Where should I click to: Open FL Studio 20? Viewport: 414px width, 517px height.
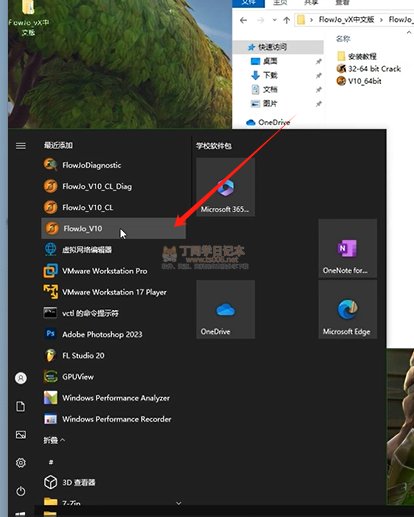pos(113,355)
